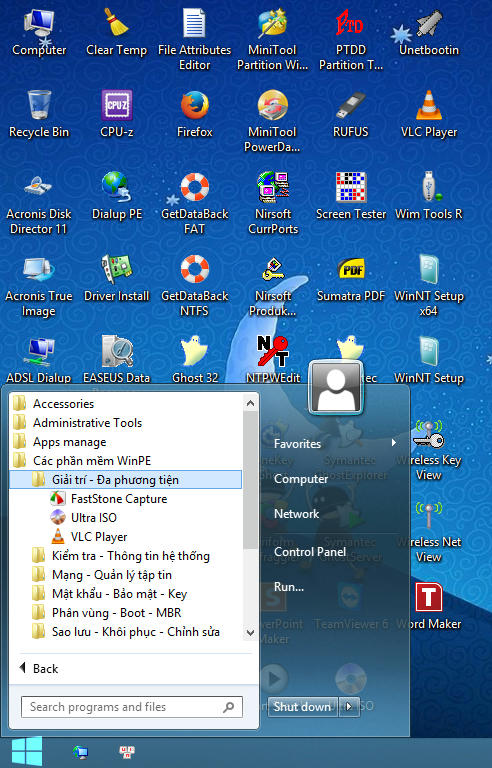Open File Attributes Editor icon

tap(195, 39)
